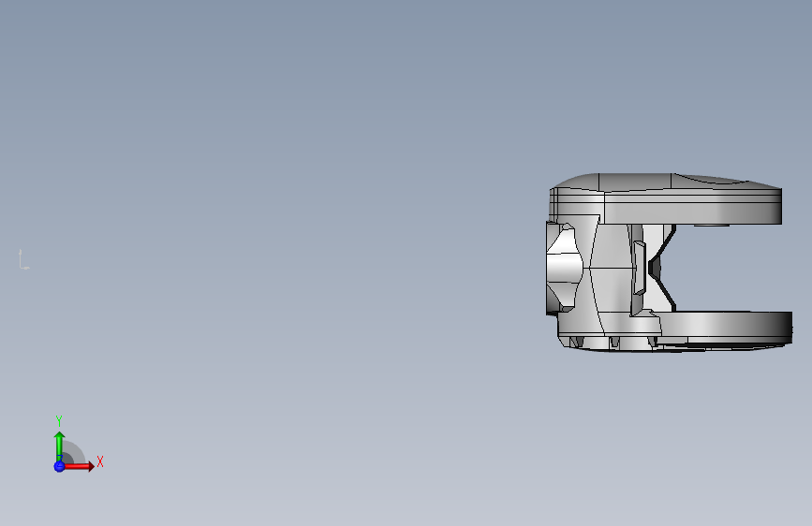Click the green "Y" axis label

click(59, 421)
